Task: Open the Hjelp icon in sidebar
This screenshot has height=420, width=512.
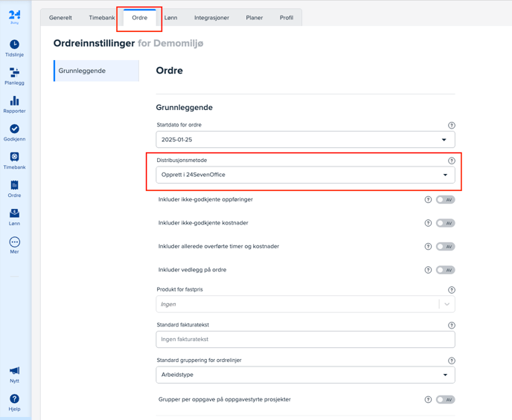Action: 14,402
